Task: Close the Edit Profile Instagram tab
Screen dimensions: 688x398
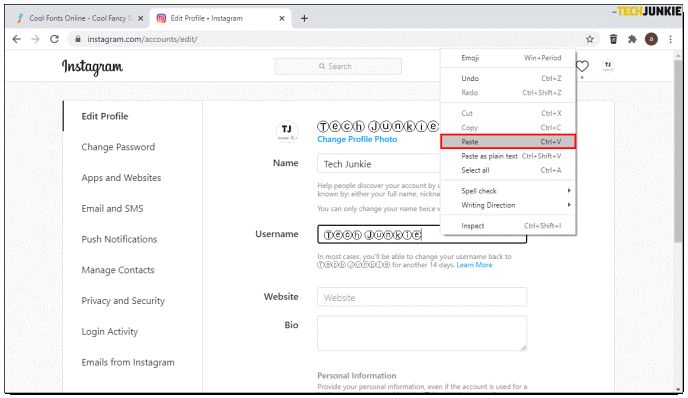Action: pyautogui.click(x=282, y=18)
